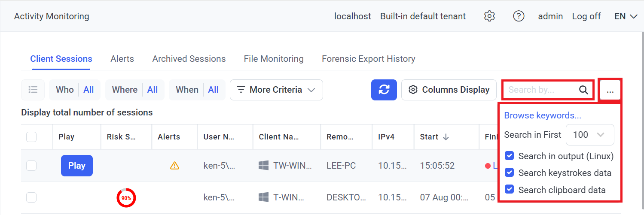Click the help question mark icon
Screen dimensions: 644x215
coord(519,16)
